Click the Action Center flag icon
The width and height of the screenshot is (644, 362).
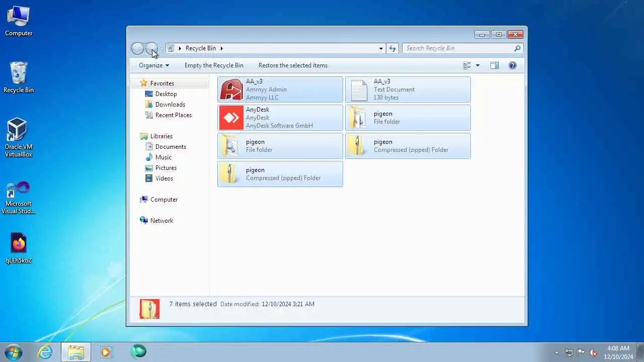tap(581, 352)
